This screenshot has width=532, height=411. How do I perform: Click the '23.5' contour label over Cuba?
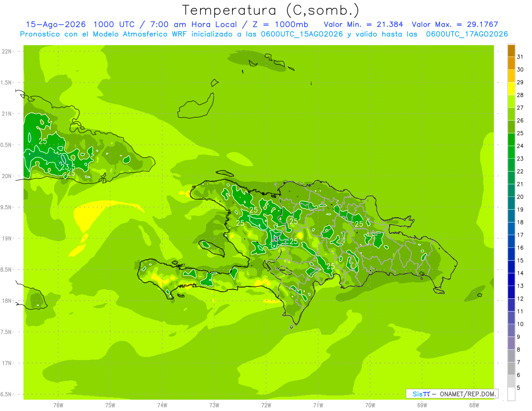(68, 167)
